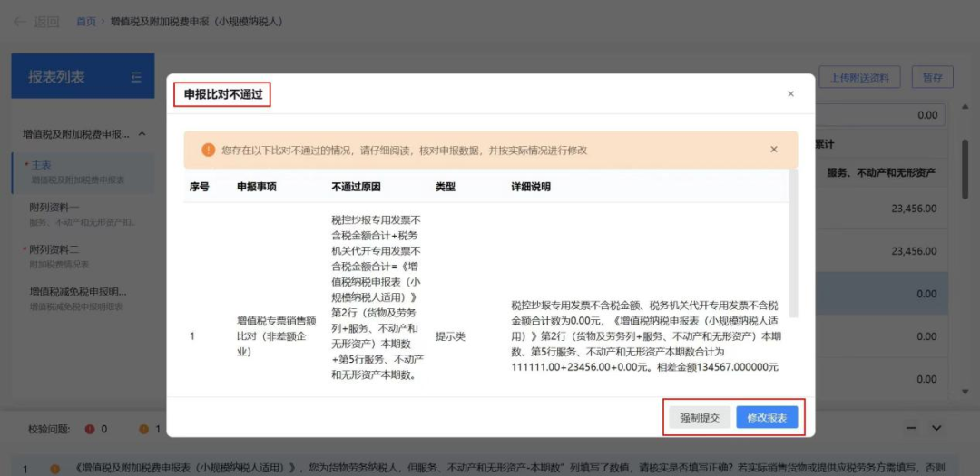Screen dimensions: 980x476
Task: Dismiss the orange warning banner
Action: coord(774,150)
